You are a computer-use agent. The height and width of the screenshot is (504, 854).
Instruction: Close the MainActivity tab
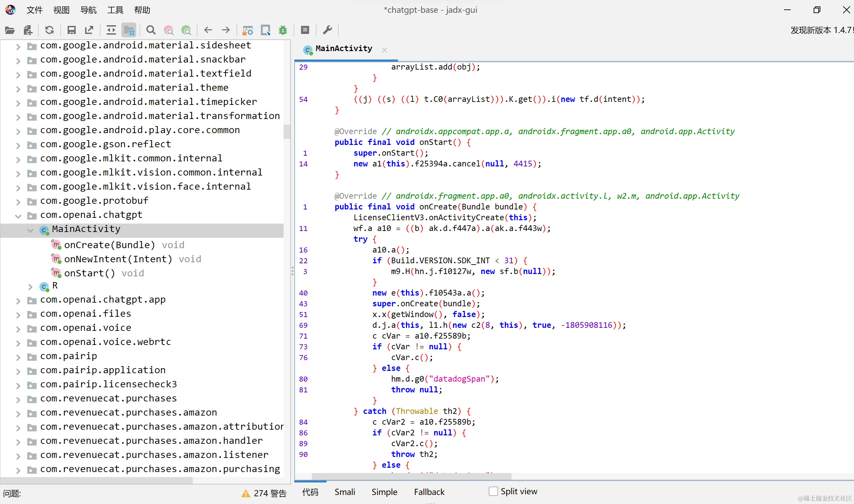(x=384, y=50)
